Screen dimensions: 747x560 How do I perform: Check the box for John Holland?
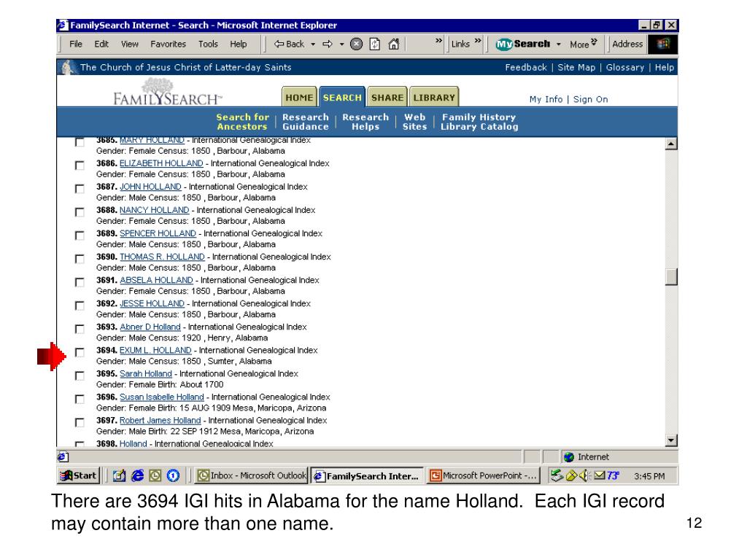[80, 189]
